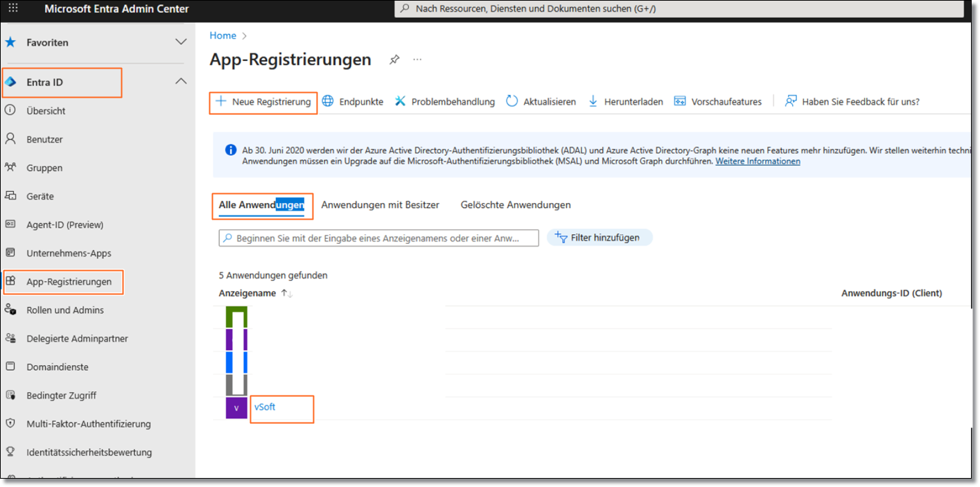This screenshot has width=980, height=487.
Task: Click the Endpunkte globe icon
Action: point(328,101)
